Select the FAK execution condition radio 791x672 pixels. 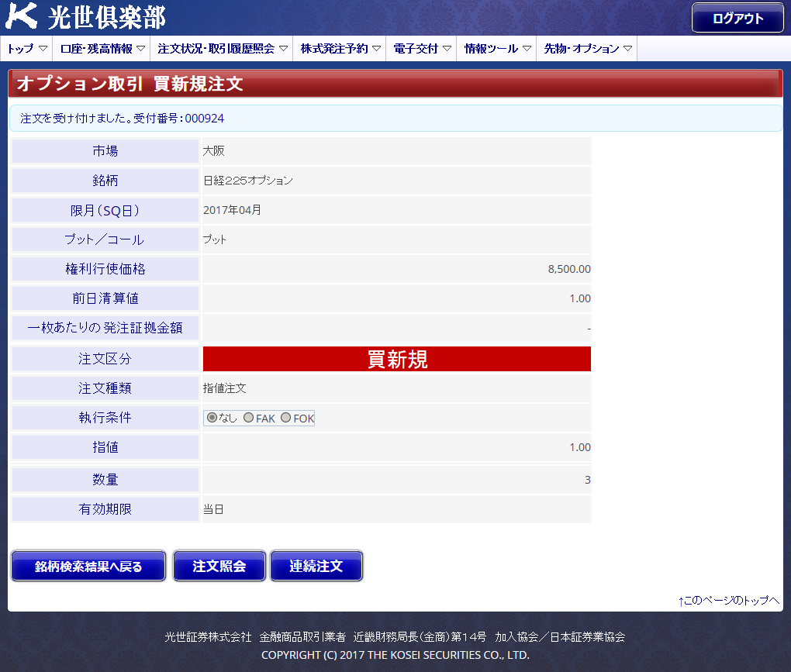[x=248, y=418]
